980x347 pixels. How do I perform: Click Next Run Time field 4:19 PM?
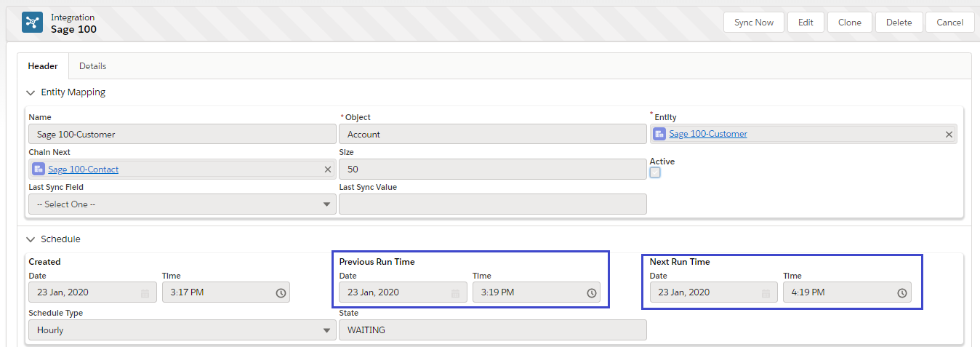[x=847, y=292]
